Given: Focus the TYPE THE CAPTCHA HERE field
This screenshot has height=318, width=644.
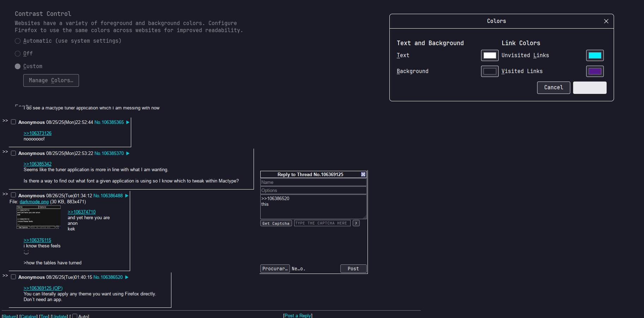Looking at the screenshot, I should point(322,223).
